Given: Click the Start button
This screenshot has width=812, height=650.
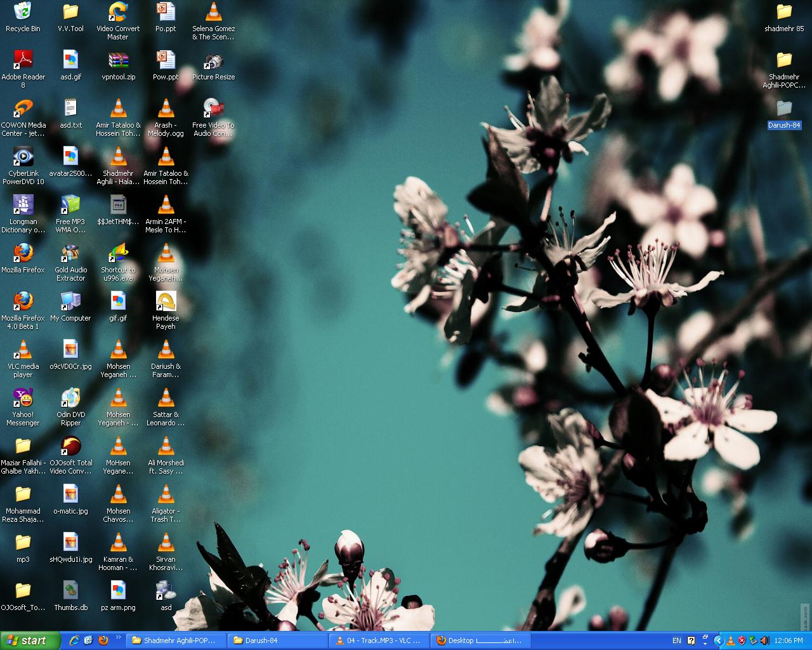Looking at the screenshot, I should pos(30,640).
